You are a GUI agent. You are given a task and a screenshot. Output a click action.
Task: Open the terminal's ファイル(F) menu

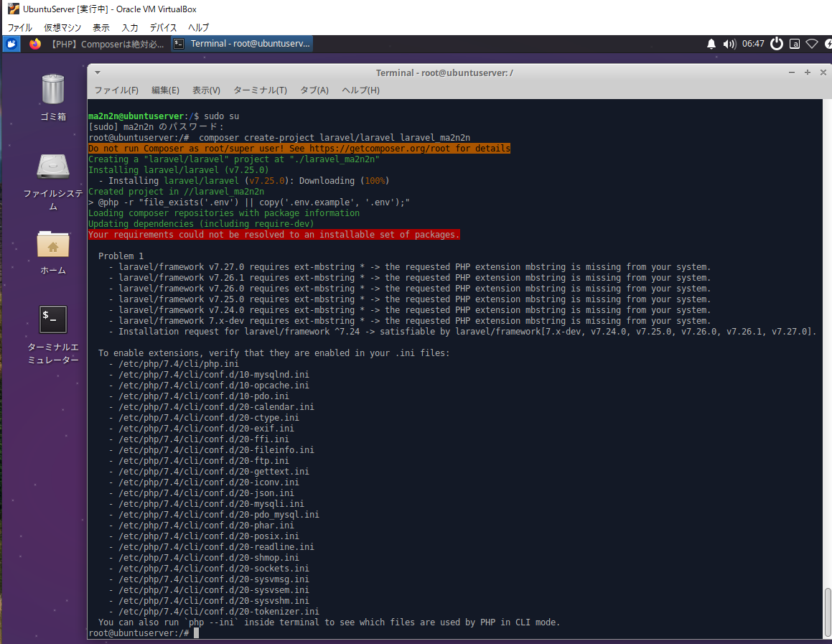coord(116,90)
